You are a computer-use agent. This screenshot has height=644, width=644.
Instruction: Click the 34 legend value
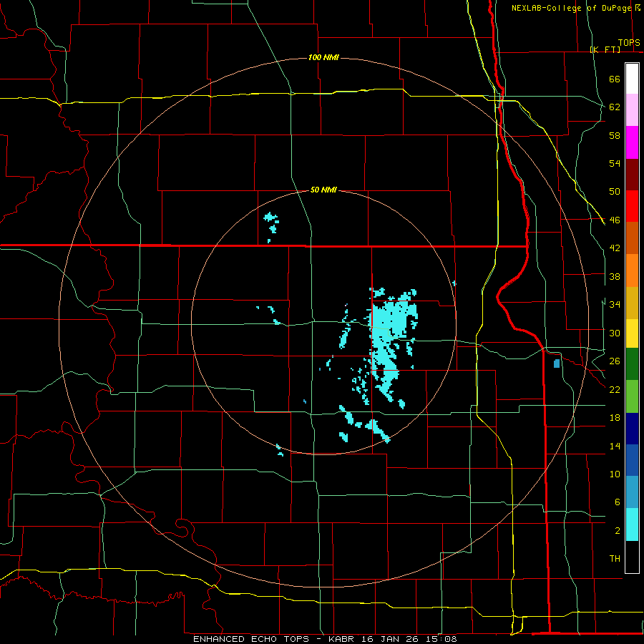click(x=615, y=305)
